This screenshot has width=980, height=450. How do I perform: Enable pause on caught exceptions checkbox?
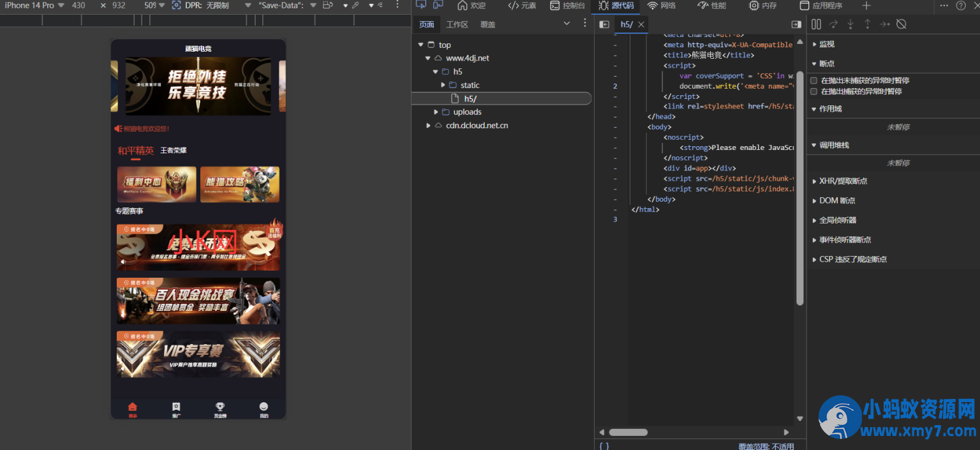[x=813, y=91]
